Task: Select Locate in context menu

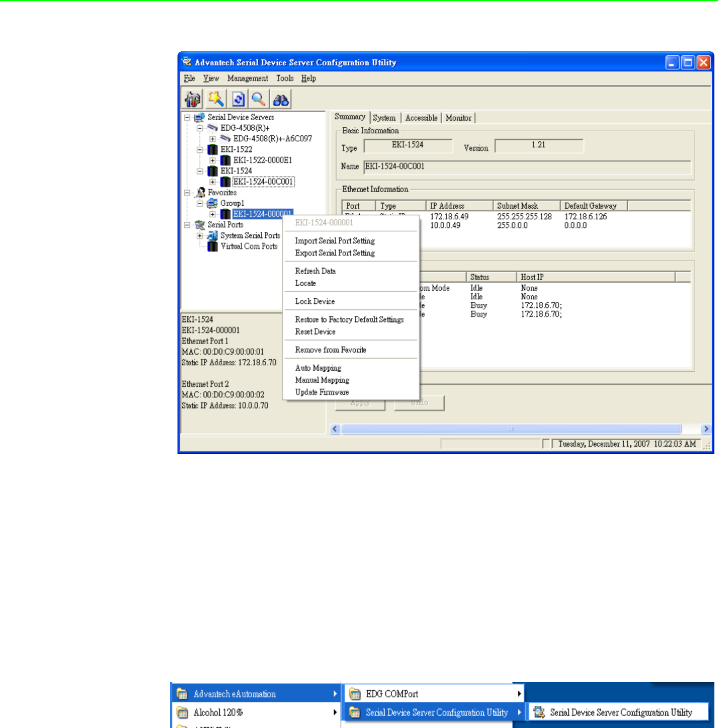Action: (x=351, y=283)
